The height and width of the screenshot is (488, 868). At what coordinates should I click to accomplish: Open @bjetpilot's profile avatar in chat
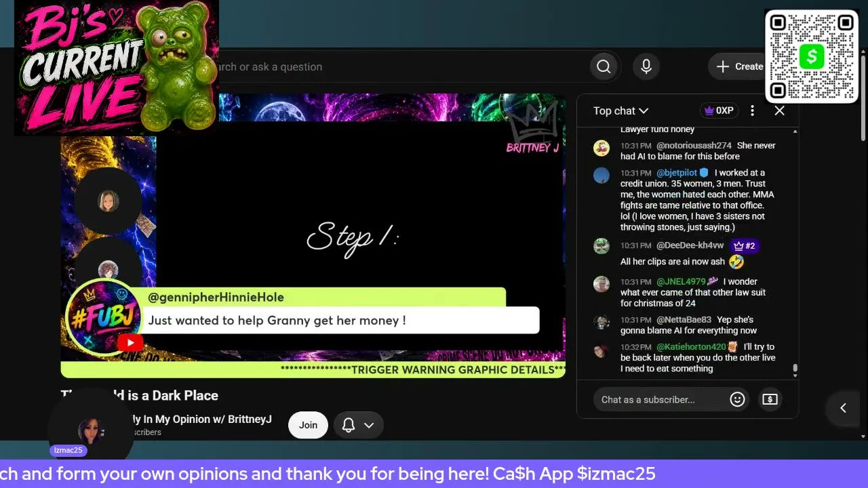pos(601,175)
